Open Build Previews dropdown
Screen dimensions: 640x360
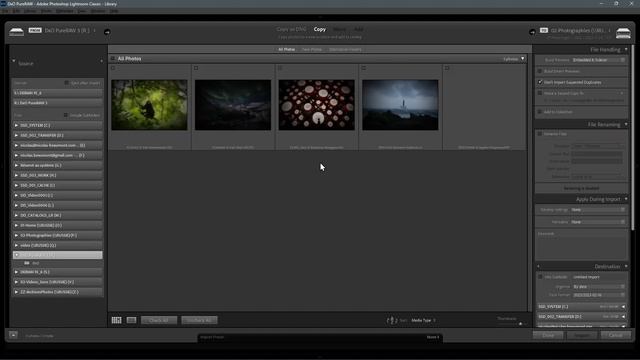point(598,60)
